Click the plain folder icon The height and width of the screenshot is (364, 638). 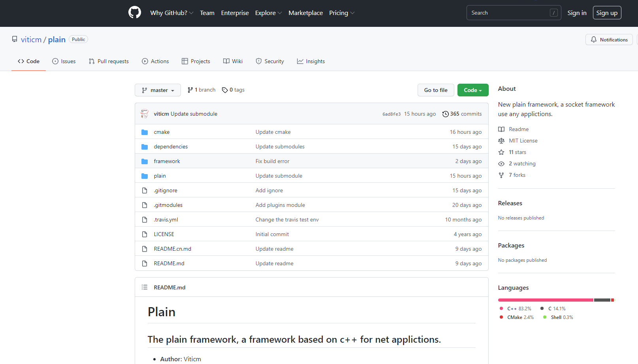(x=145, y=176)
